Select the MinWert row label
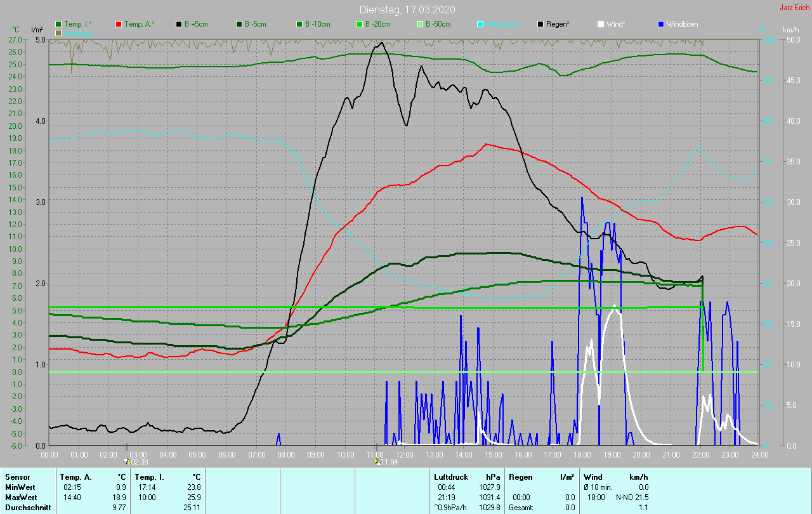 (20, 487)
